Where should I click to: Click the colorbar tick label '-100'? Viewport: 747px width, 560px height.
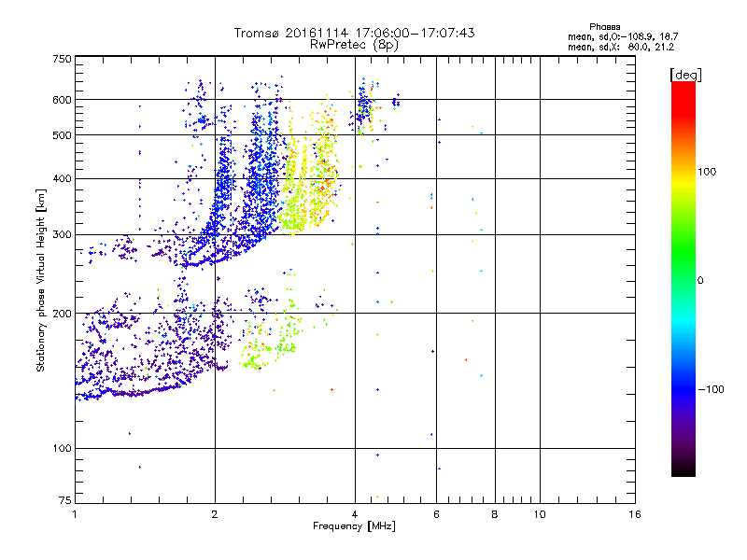(x=711, y=389)
